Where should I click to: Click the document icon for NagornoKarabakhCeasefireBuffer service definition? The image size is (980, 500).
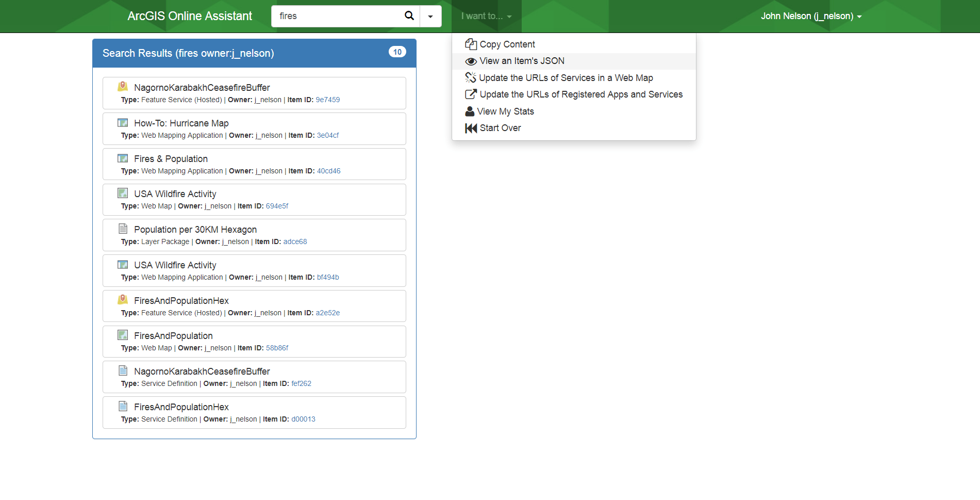pyautogui.click(x=123, y=370)
